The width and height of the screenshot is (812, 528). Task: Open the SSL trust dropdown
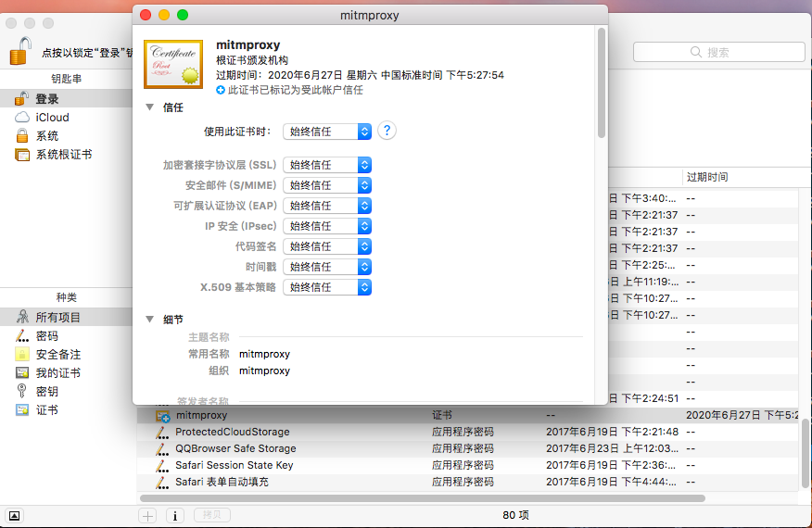pos(327,165)
